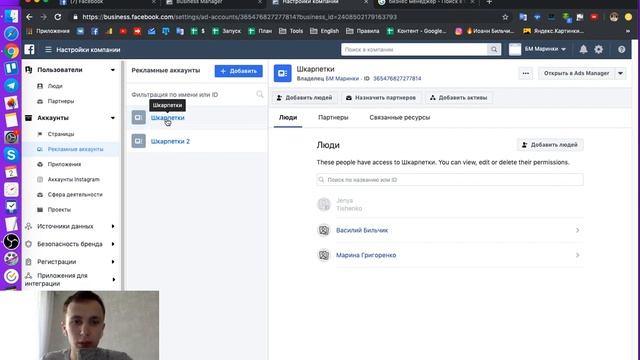Click the Шкарпетки 2 account icon
The image size is (640, 360).
pos(138,141)
